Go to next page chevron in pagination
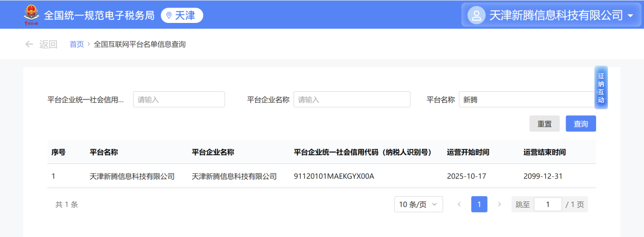Screen dimensions: 644x237 499,204
